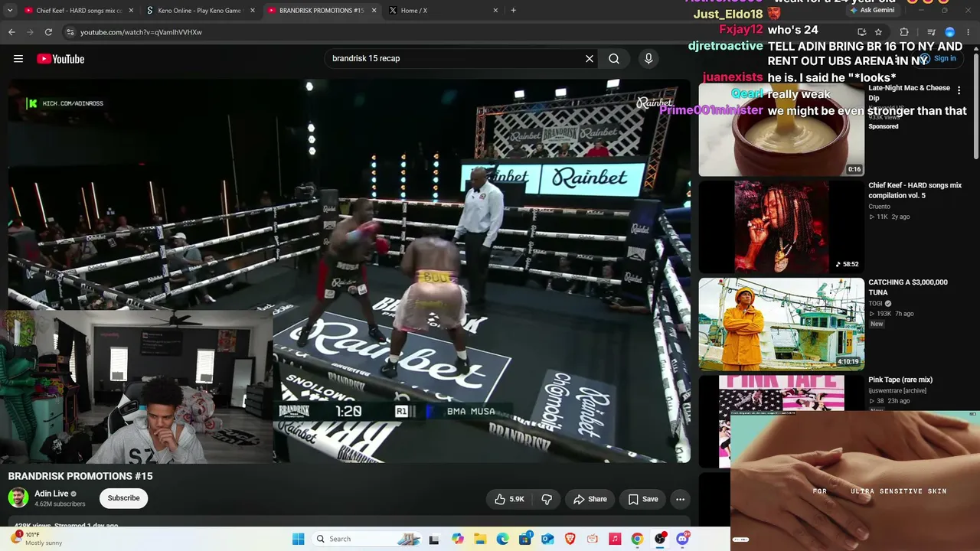Open Chief Keef HARD songs mix thumbnail

click(781, 227)
